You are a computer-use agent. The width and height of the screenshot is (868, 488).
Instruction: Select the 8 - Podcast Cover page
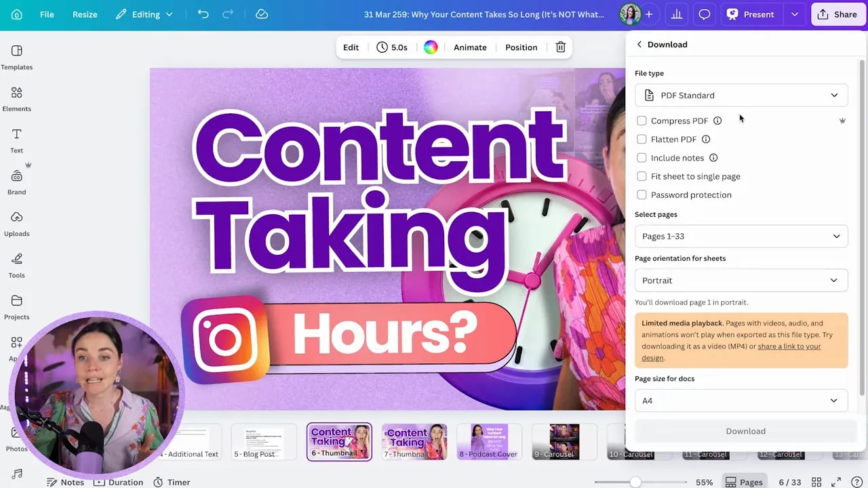489,442
